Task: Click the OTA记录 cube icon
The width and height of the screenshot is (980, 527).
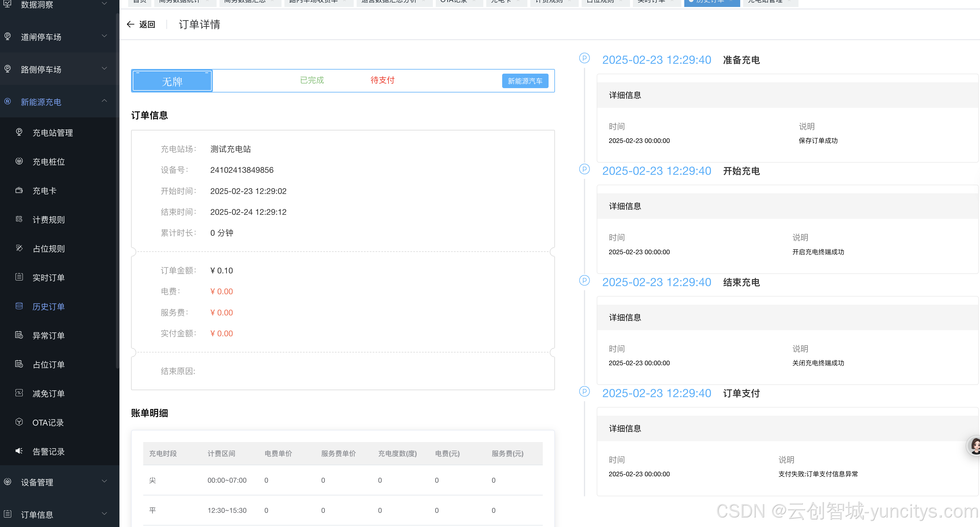Action: click(19, 422)
